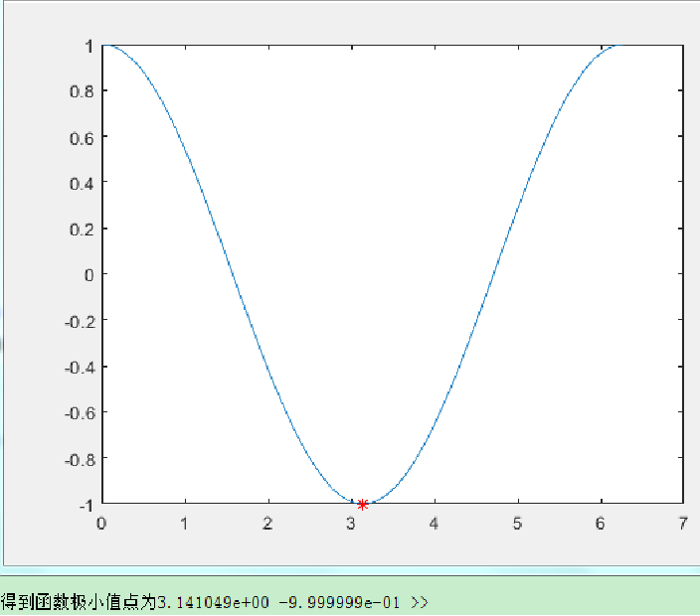Click y-axis tick label 0.6
Viewport: 700px width, 616px height.
pyautogui.click(x=82, y=138)
